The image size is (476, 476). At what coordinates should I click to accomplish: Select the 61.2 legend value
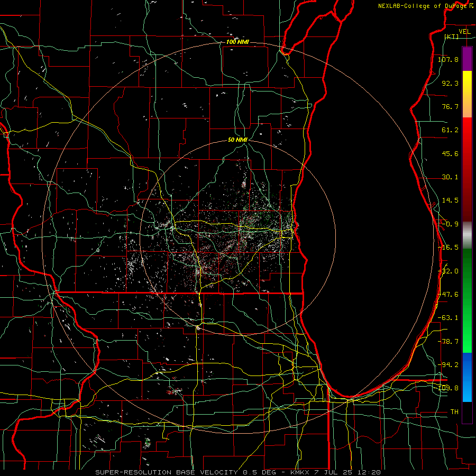click(x=450, y=130)
